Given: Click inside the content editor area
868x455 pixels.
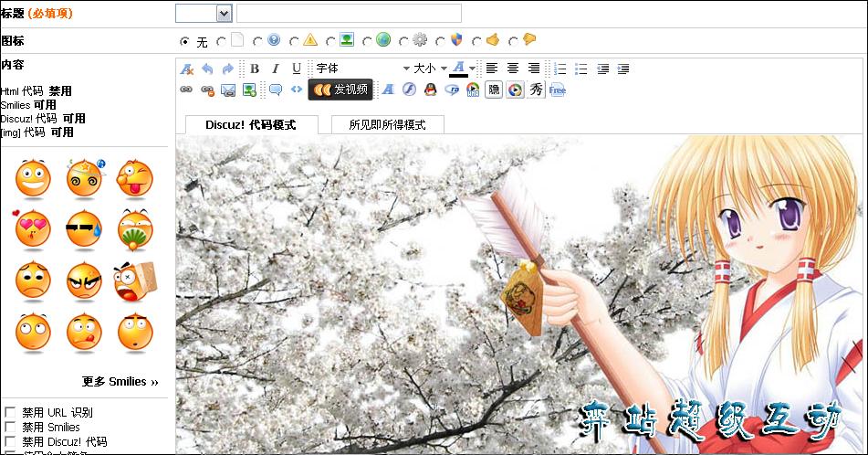Looking at the screenshot, I should [x=519, y=295].
